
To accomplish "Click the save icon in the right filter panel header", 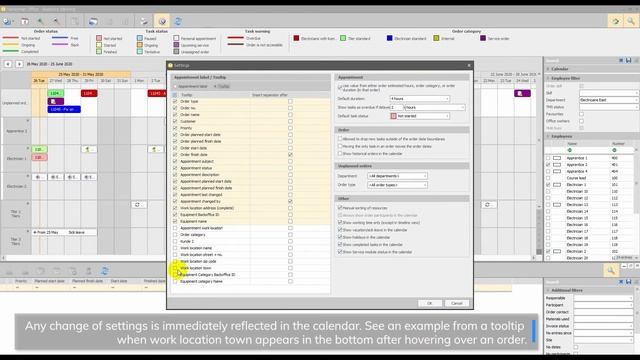I will [x=629, y=60].
